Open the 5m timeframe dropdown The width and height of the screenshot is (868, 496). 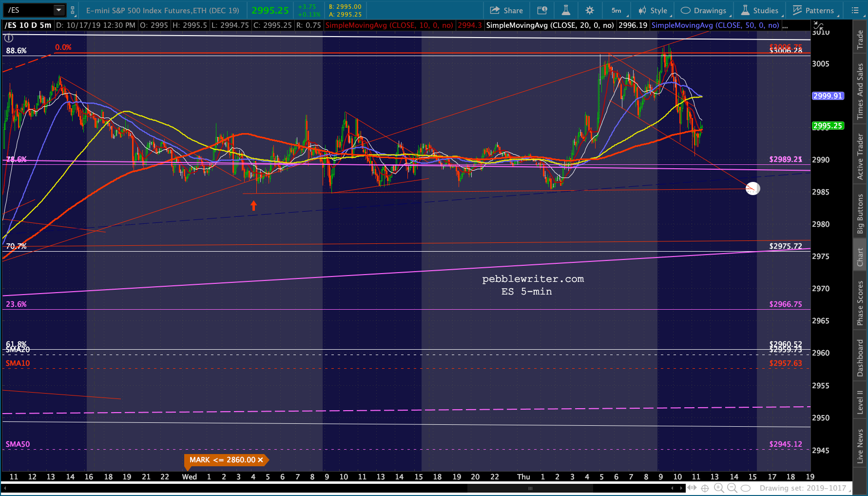coord(617,10)
